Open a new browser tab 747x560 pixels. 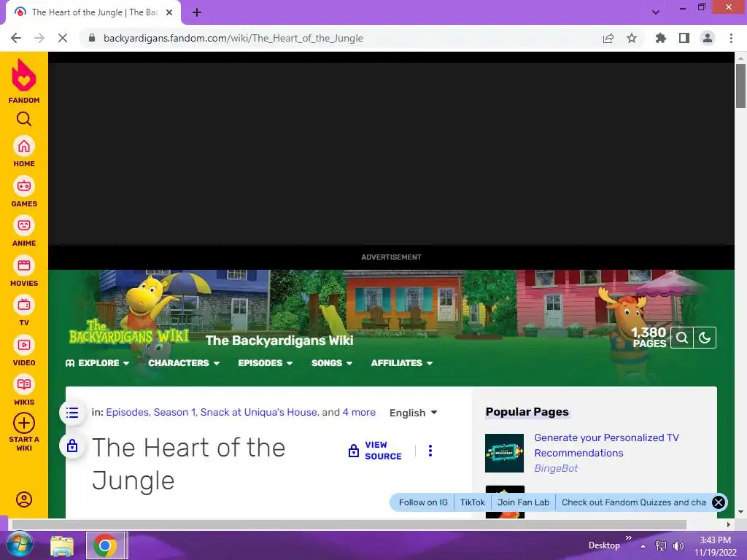pyautogui.click(x=197, y=12)
